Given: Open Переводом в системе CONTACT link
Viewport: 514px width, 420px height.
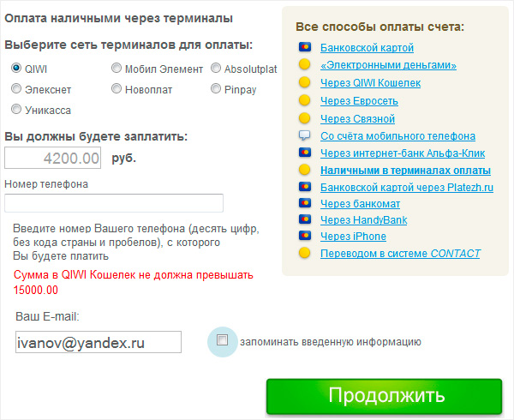Looking at the screenshot, I should (x=400, y=254).
